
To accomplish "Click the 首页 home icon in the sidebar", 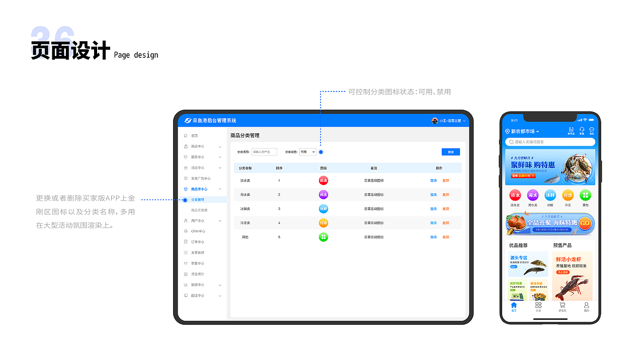I will point(185,135).
